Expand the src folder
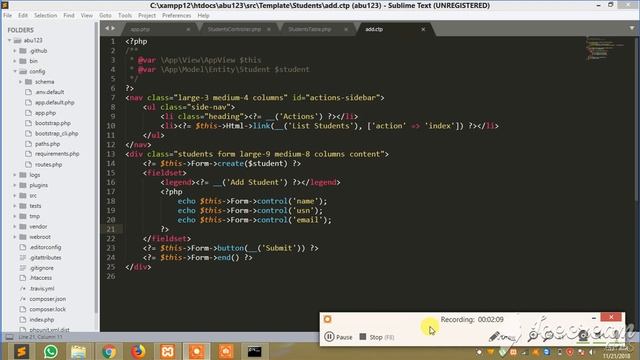The image size is (640, 360). pyautogui.click(x=15, y=196)
